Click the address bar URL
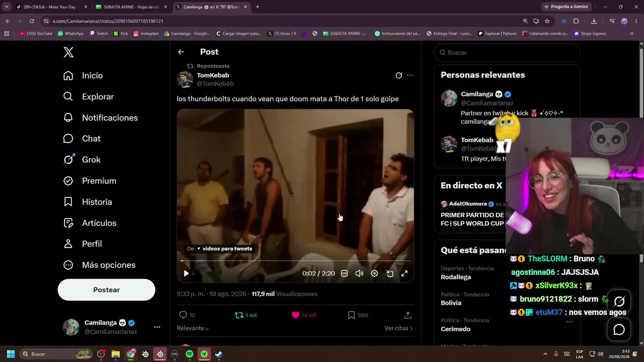This screenshot has width=644, height=362. coord(108,21)
